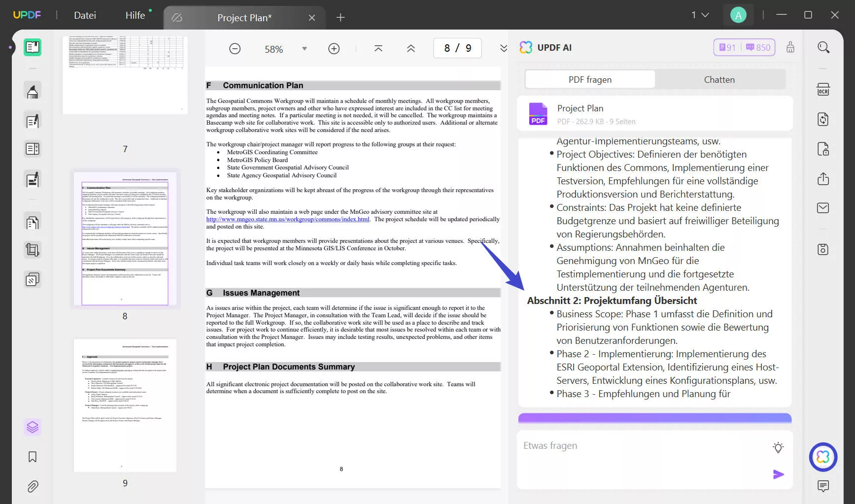Open the Search panel
This screenshot has width=855, height=504.
click(x=823, y=47)
